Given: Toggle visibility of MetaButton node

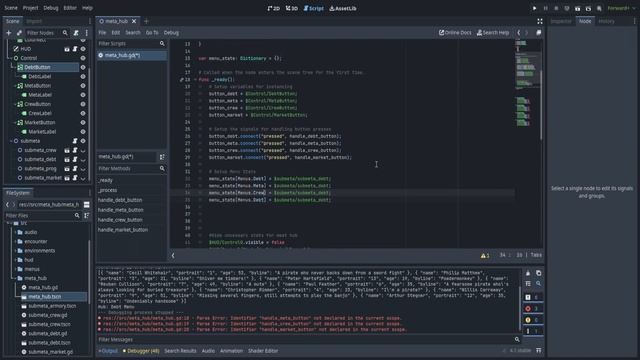Looking at the screenshot, I should click(83, 86).
